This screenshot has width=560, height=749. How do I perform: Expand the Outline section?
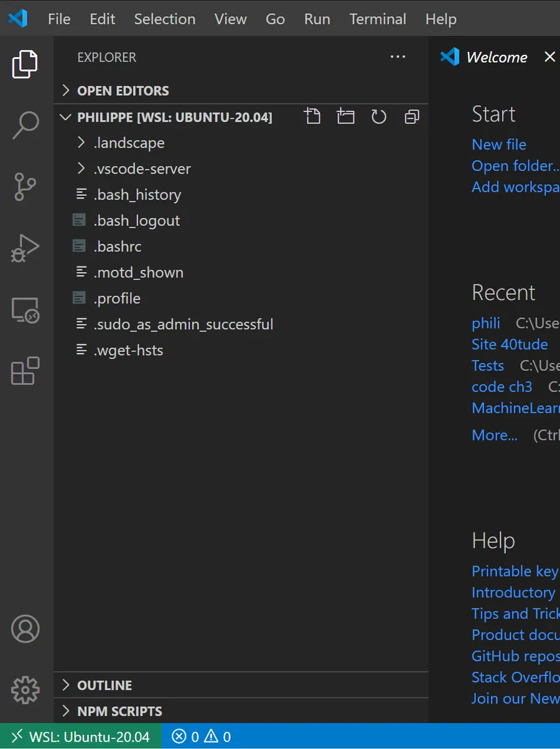click(241, 685)
